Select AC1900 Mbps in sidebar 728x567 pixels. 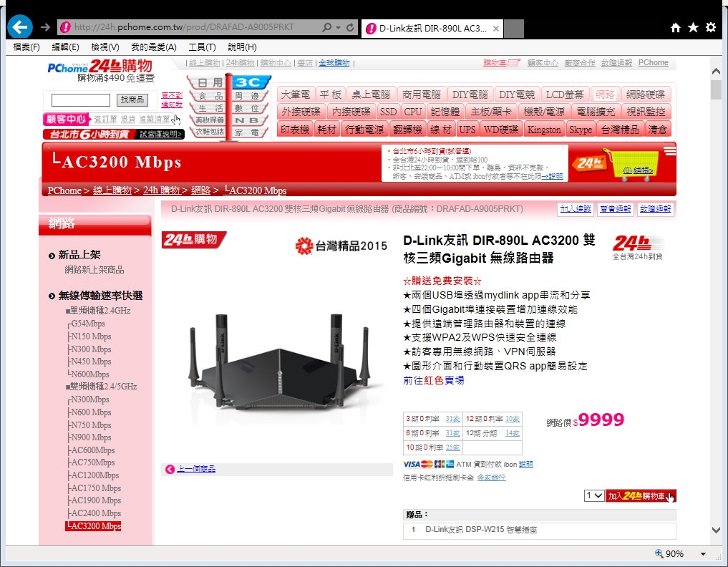tap(96, 500)
